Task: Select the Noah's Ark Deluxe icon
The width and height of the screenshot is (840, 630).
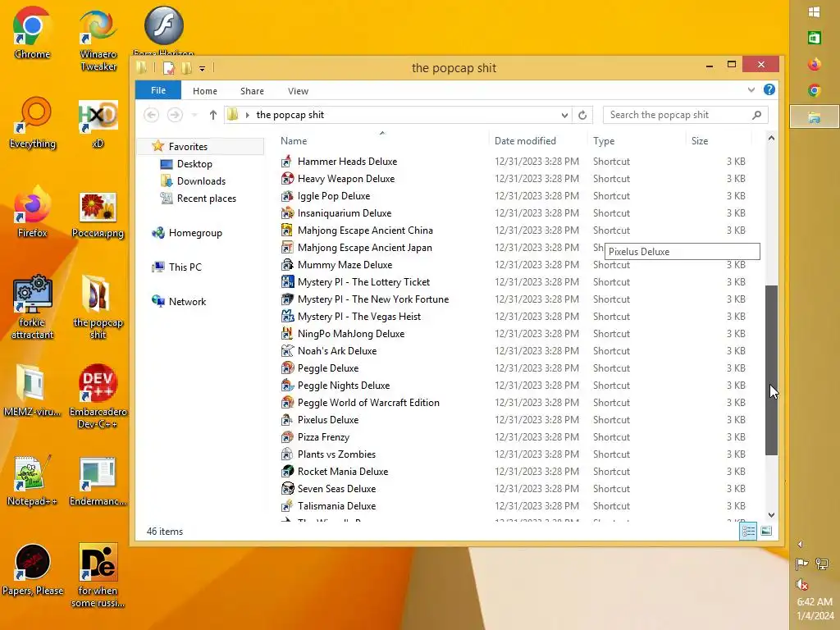Action: [x=287, y=351]
